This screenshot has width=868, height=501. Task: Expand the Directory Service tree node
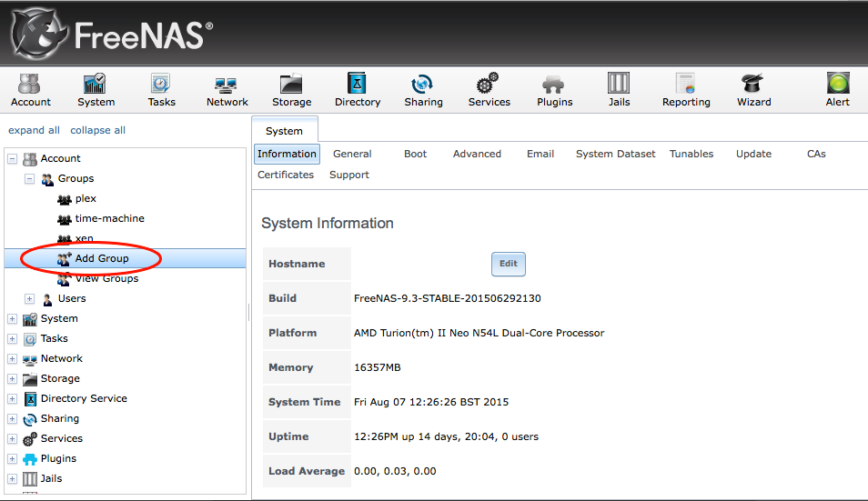tap(12, 398)
